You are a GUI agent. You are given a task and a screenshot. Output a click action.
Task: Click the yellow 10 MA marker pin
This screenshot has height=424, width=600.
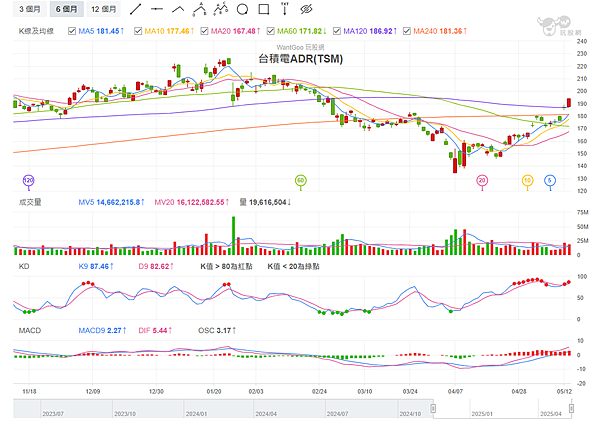tap(528, 181)
